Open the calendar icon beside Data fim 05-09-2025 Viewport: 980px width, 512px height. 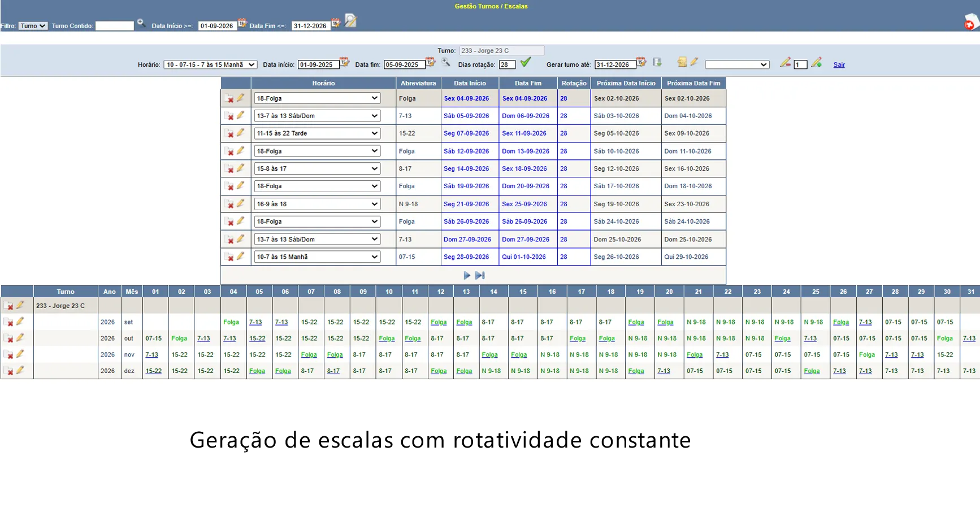pos(430,62)
